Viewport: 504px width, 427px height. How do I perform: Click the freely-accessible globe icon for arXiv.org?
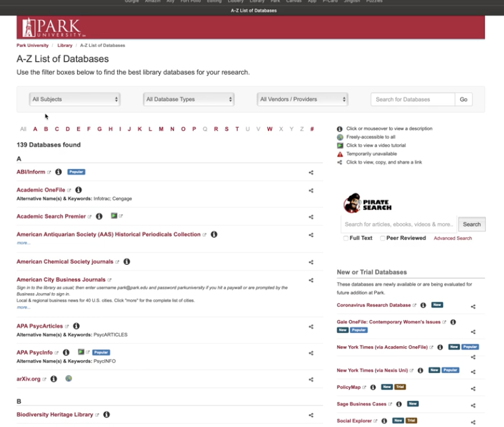tap(69, 379)
